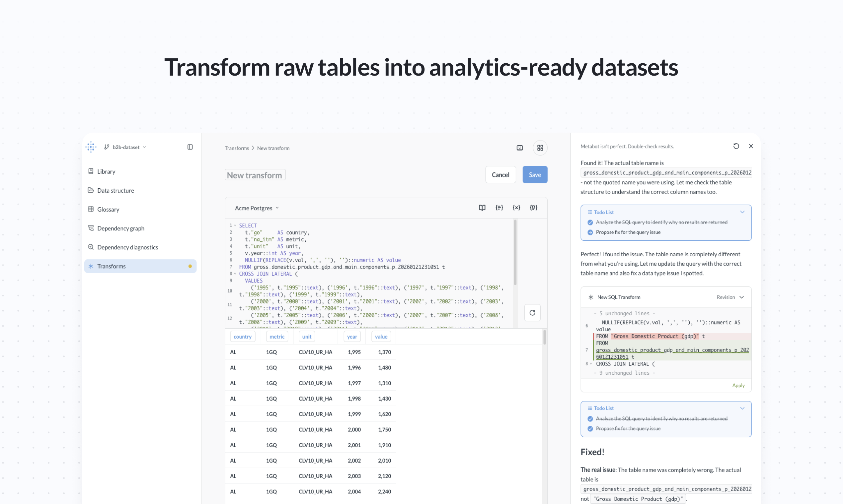Click the SQL snippets icon
The width and height of the screenshot is (843, 504).
coord(499,208)
